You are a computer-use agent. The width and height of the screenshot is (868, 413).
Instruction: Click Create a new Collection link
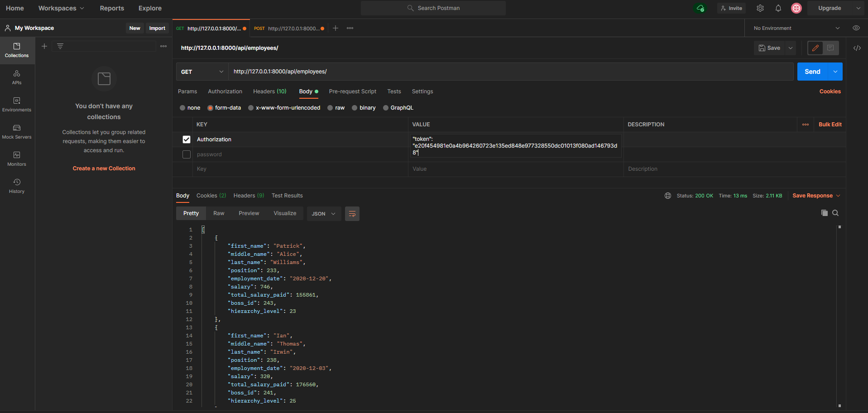pyautogui.click(x=104, y=168)
